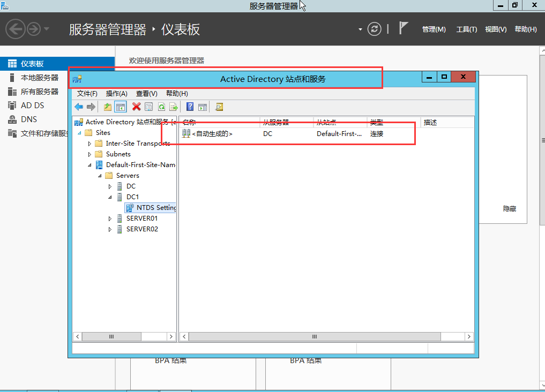
Task: Click the 从服务器 column header
Action: (x=286, y=122)
